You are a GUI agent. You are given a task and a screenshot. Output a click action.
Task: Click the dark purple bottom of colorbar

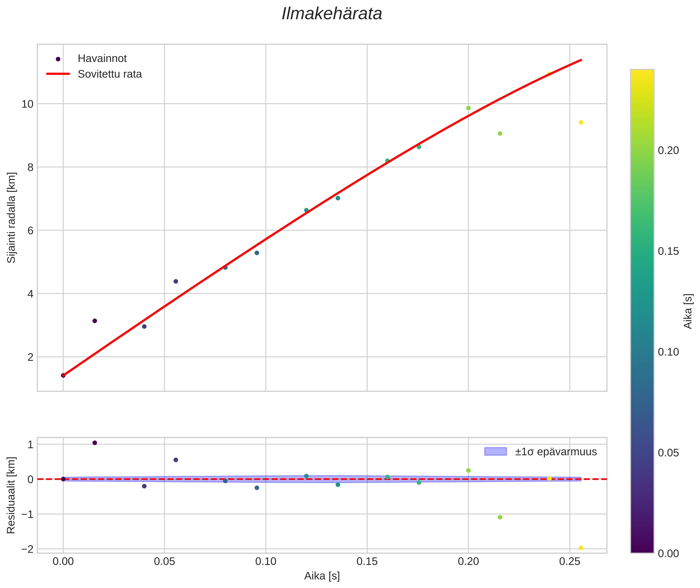pyautogui.click(x=642, y=549)
